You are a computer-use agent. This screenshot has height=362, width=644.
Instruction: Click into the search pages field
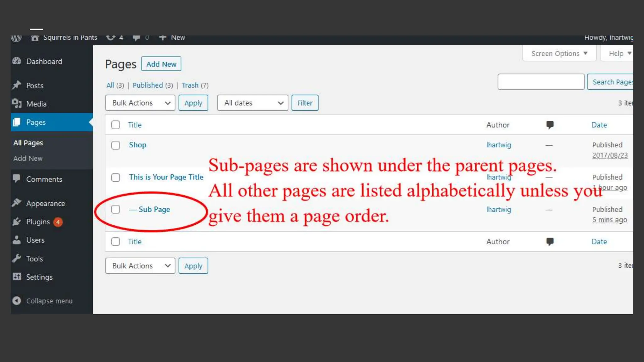coord(541,82)
